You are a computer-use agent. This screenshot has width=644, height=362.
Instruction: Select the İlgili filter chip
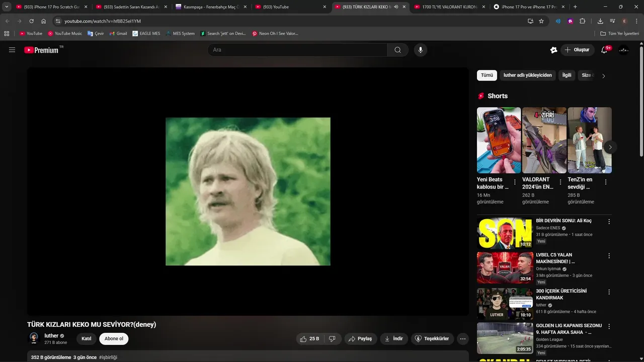point(567,75)
